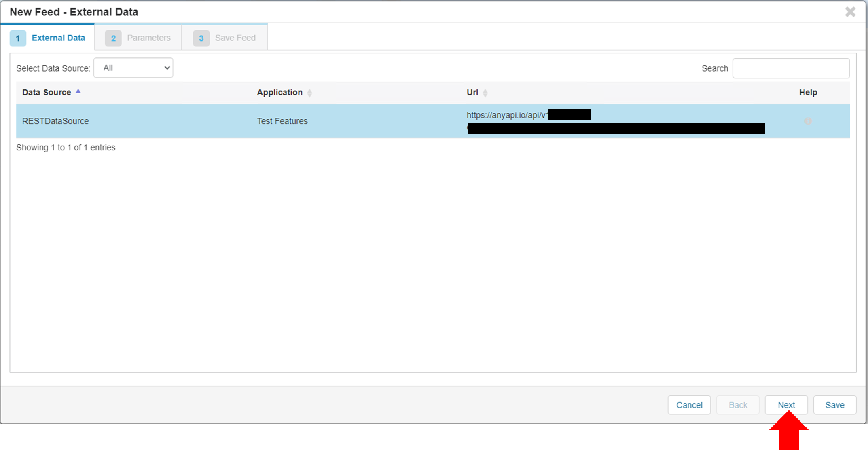The image size is (868, 450).
Task: Cancel the New Feed creation
Action: 689,405
